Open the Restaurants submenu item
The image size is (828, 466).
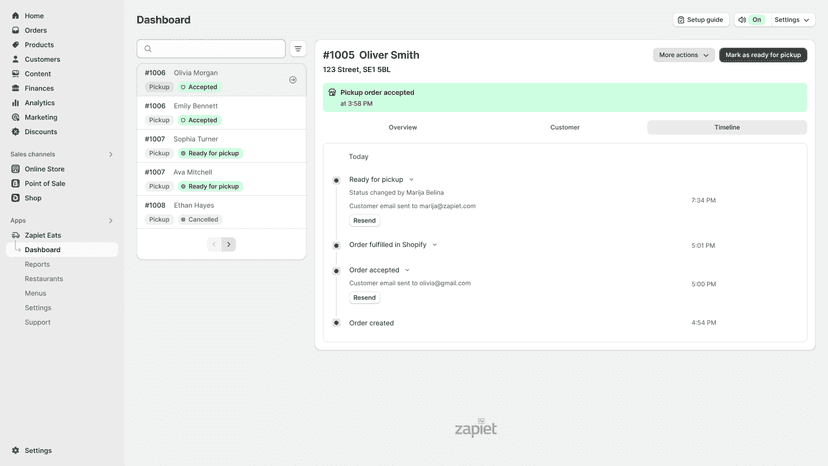click(44, 278)
